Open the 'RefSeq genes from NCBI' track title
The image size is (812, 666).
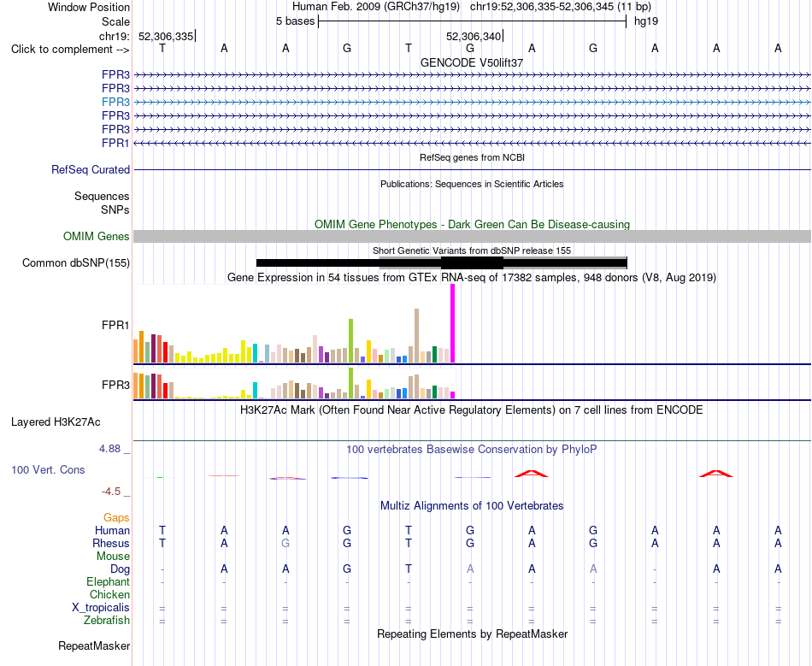pyautogui.click(x=472, y=157)
